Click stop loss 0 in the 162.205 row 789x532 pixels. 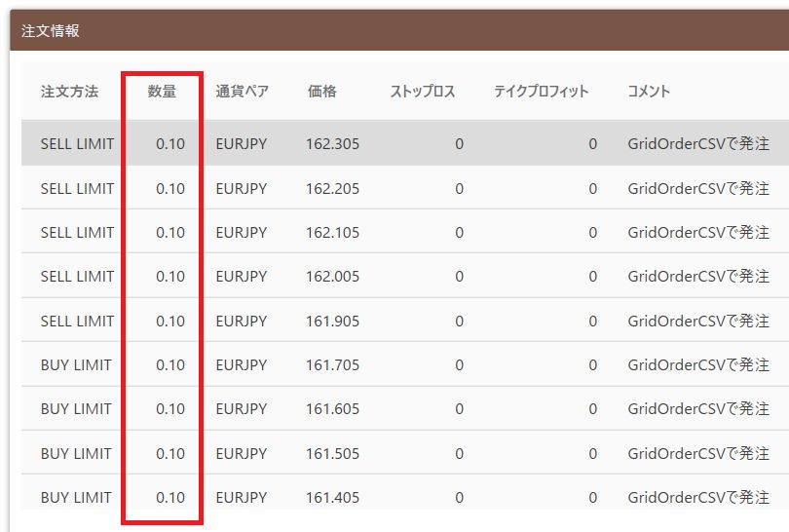(460, 189)
